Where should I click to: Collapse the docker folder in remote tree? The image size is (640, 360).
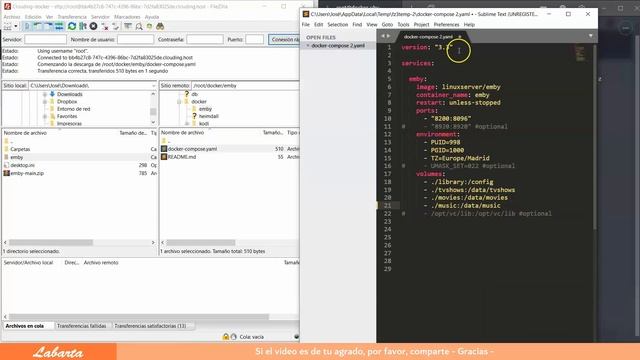pyautogui.click(x=179, y=102)
